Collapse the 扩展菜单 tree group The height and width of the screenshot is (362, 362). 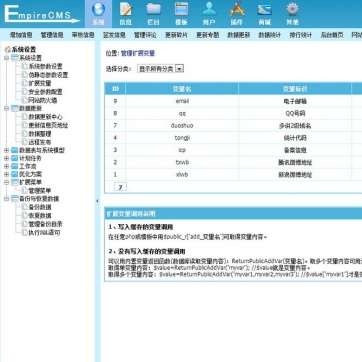tap(6, 182)
